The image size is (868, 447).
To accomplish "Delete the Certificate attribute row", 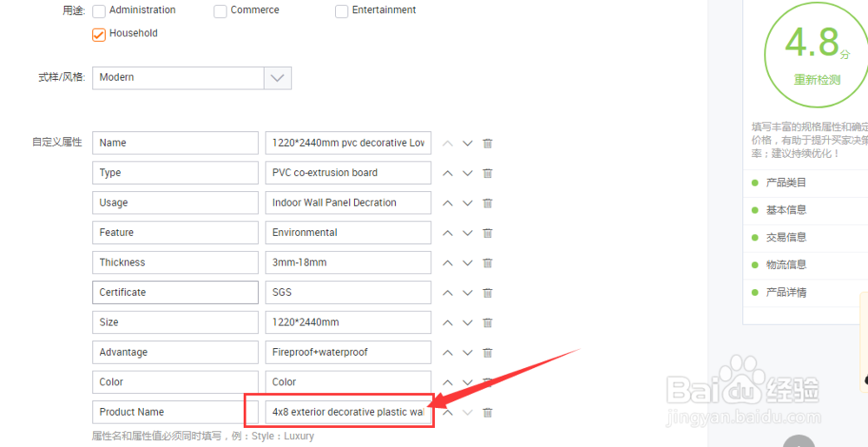I will pos(488,293).
